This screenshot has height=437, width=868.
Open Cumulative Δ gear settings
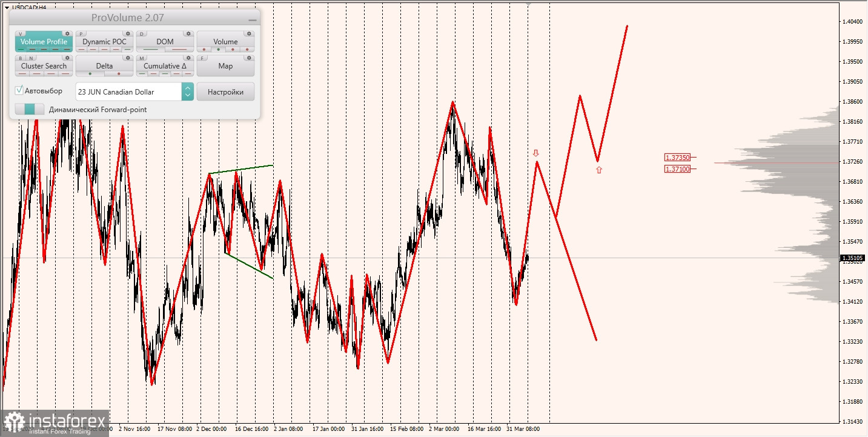click(188, 58)
